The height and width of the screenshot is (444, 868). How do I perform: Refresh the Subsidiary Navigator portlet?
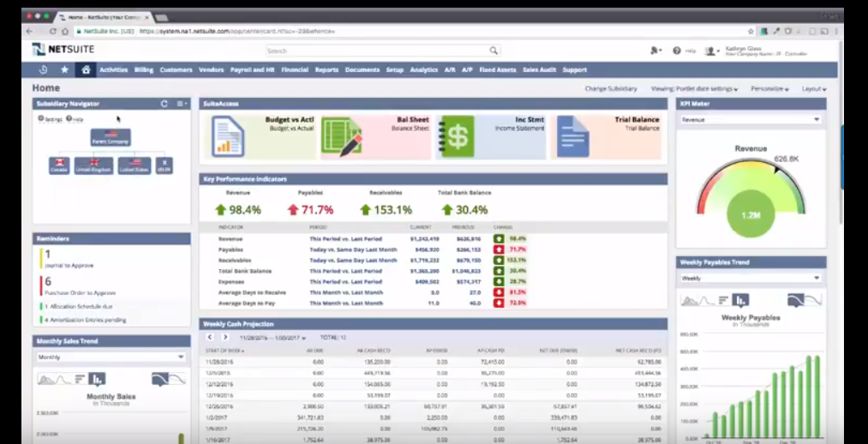tap(164, 104)
